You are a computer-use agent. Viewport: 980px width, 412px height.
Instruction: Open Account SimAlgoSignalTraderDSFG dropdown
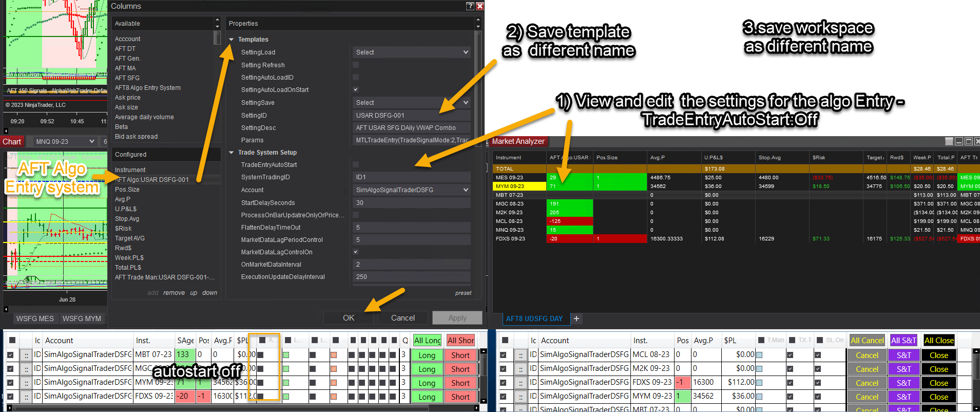point(412,190)
